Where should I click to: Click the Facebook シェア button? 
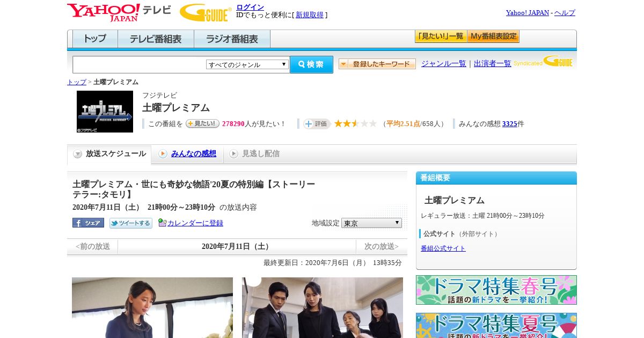coord(88,223)
